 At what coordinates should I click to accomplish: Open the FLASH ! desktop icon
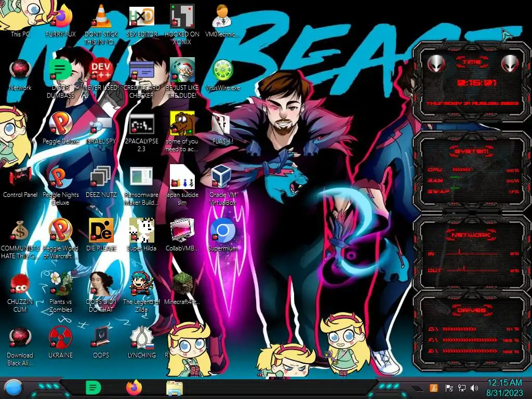tap(222, 128)
